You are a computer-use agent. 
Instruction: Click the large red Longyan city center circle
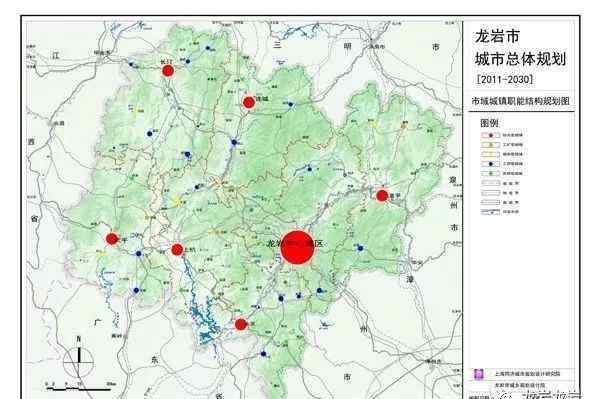pyautogui.click(x=297, y=247)
